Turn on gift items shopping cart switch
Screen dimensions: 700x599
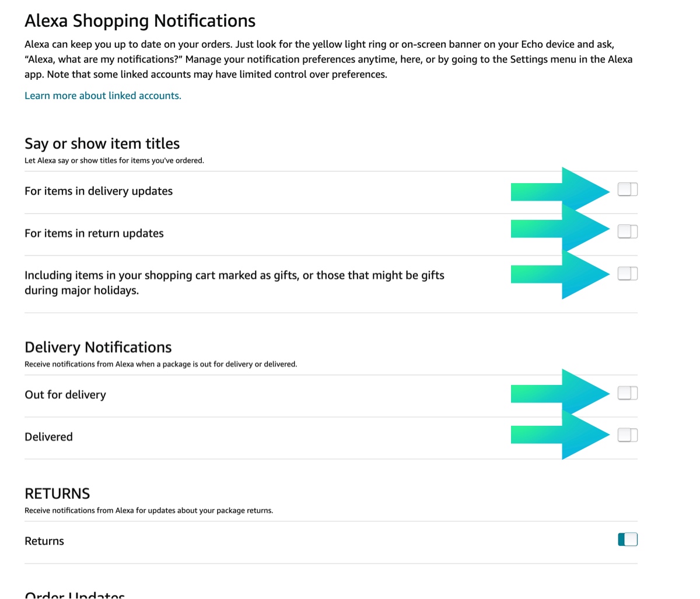[627, 274]
